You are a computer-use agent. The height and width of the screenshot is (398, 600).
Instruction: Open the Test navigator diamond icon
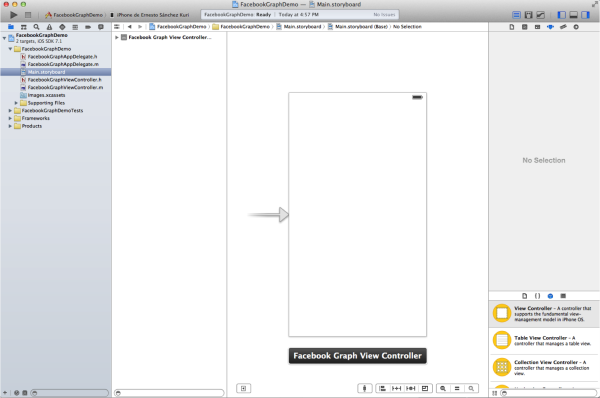pyautogui.click(x=62, y=27)
